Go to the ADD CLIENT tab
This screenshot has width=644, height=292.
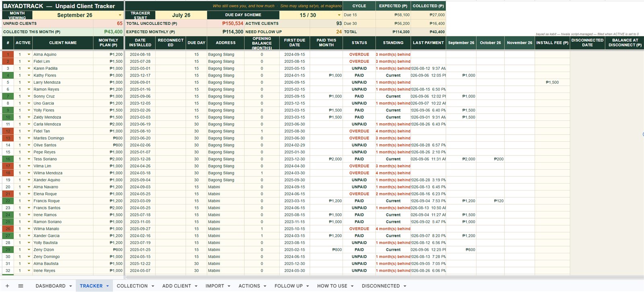176,286
